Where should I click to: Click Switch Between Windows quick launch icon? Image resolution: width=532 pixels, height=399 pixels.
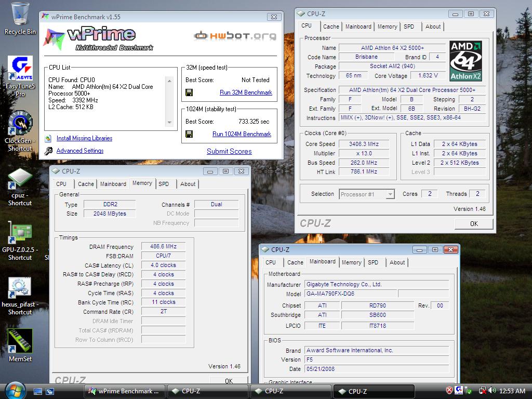coord(49,391)
